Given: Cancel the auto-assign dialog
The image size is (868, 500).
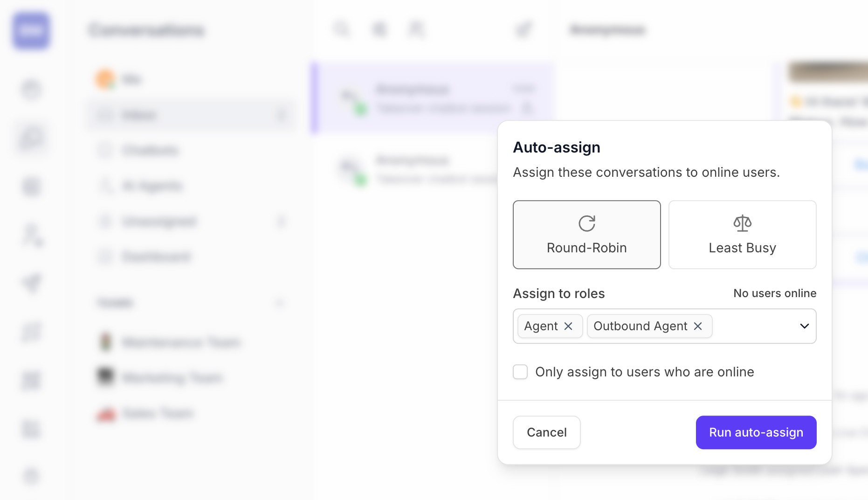Looking at the screenshot, I should [546, 432].
